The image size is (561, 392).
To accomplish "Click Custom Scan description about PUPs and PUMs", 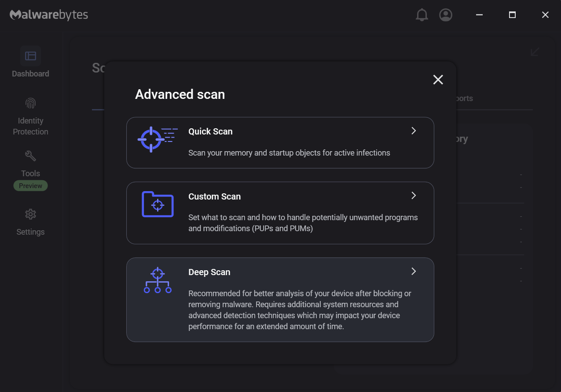I will (303, 223).
